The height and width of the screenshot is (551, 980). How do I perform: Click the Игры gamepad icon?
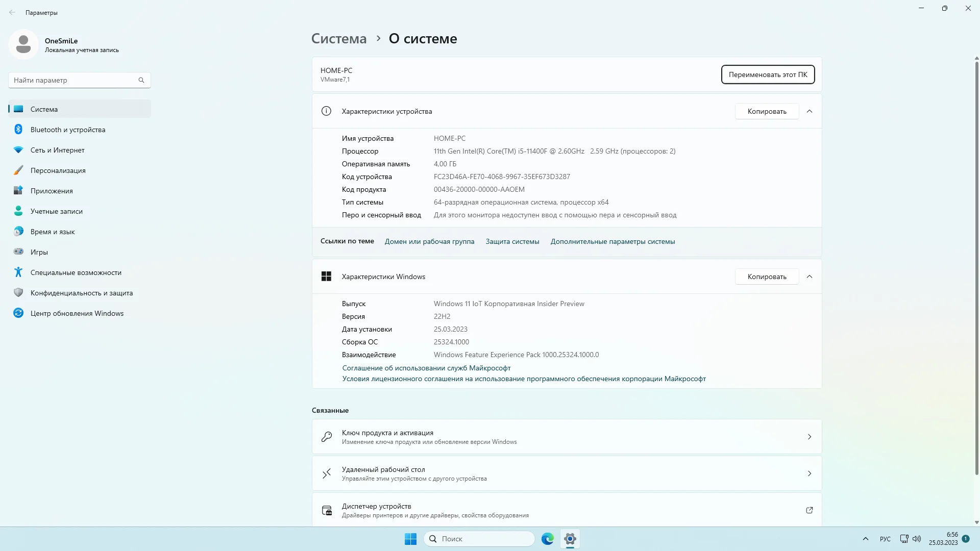(18, 252)
